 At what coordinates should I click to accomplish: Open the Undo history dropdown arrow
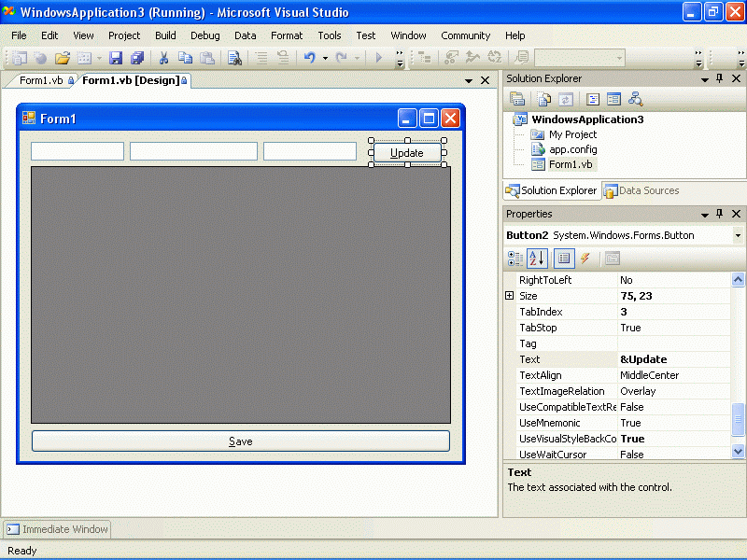pyautogui.click(x=325, y=59)
